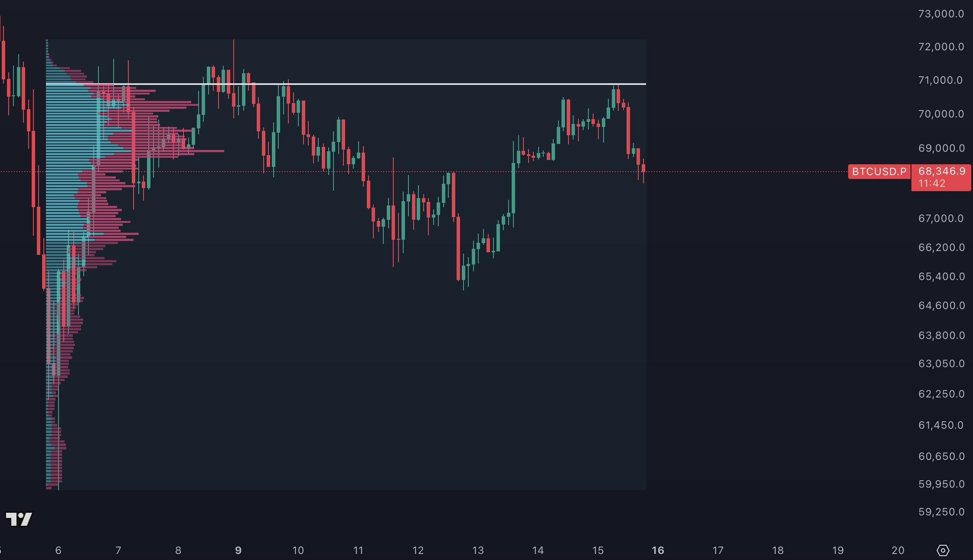This screenshot has width=973, height=560.
Task: Click date 6 on the time axis
Action: click(x=58, y=550)
